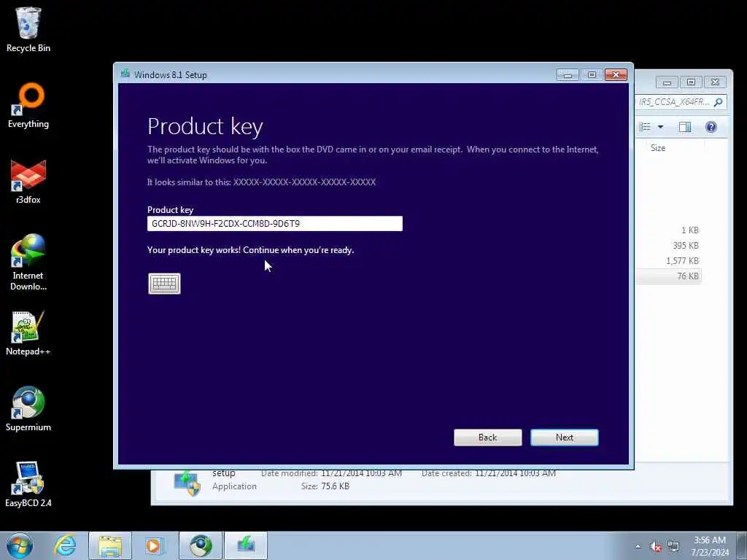
Task: Launch the Notepad++ desktop shortcut
Action: click(x=28, y=333)
